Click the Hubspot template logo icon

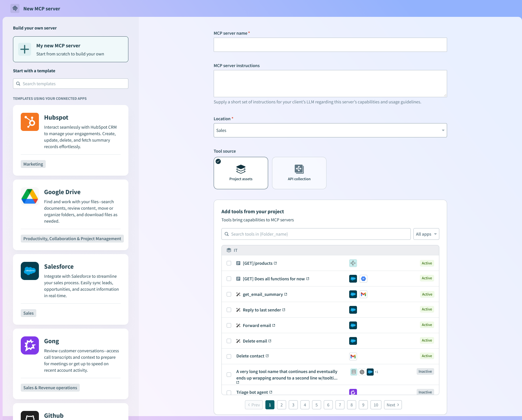30,122
